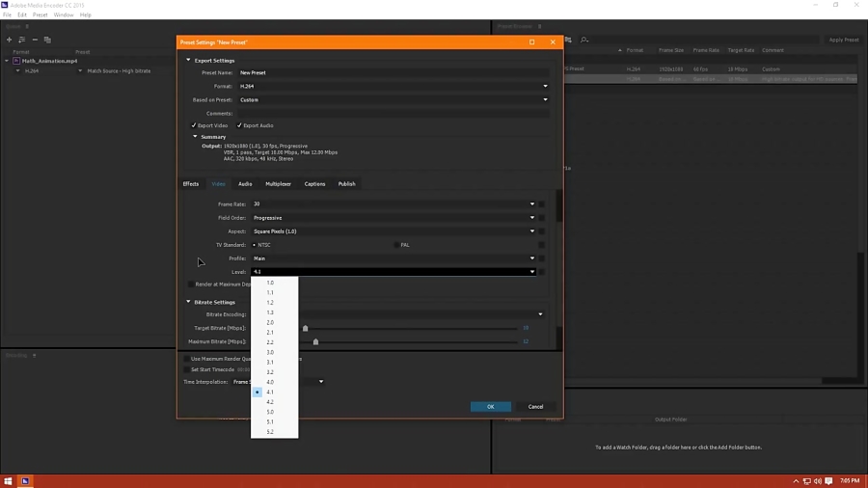Viewport: 868px width, 488px height.
Task: Open the Based on Preset dropdown
Action: tap(393, 100)
